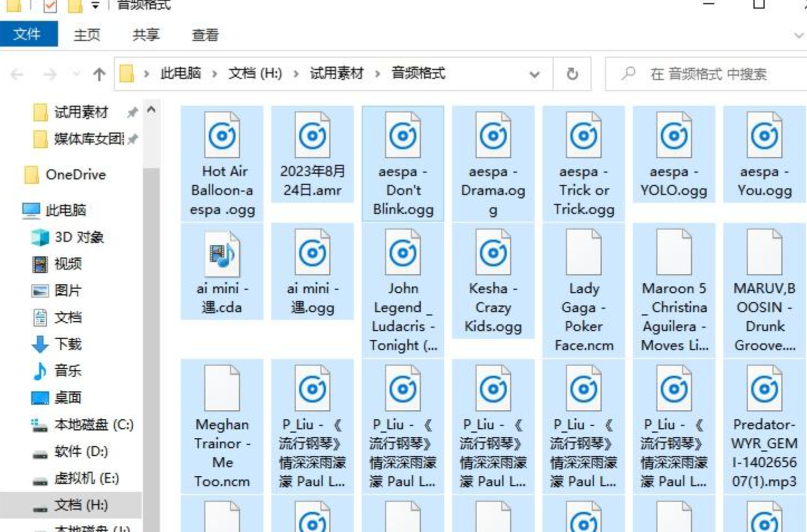Select Meghan Trainor - Me Too.ncm file

(x=222, y=427)
